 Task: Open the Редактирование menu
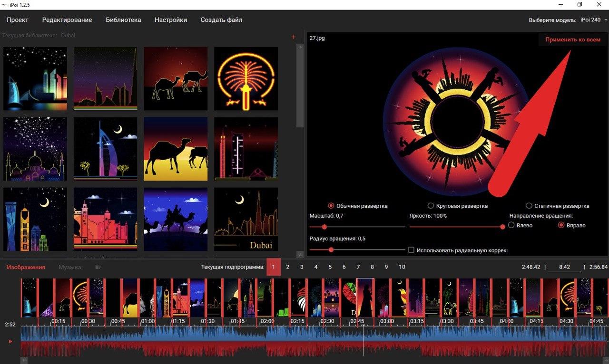click(67, 20)
